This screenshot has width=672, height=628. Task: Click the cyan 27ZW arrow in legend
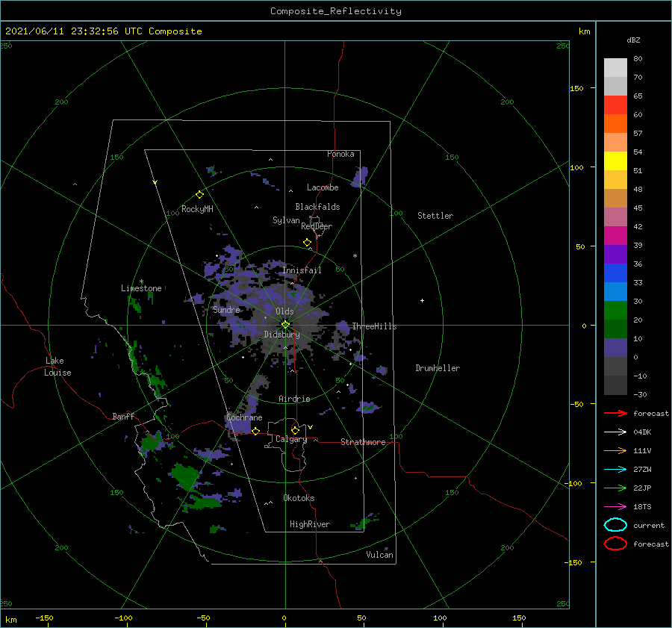tap(615, 470)
